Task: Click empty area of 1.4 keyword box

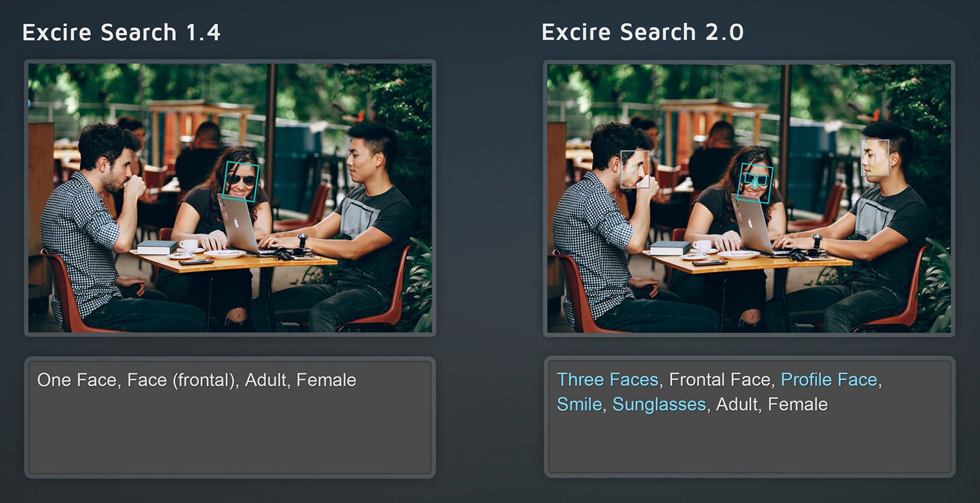Action: [230, 438]
